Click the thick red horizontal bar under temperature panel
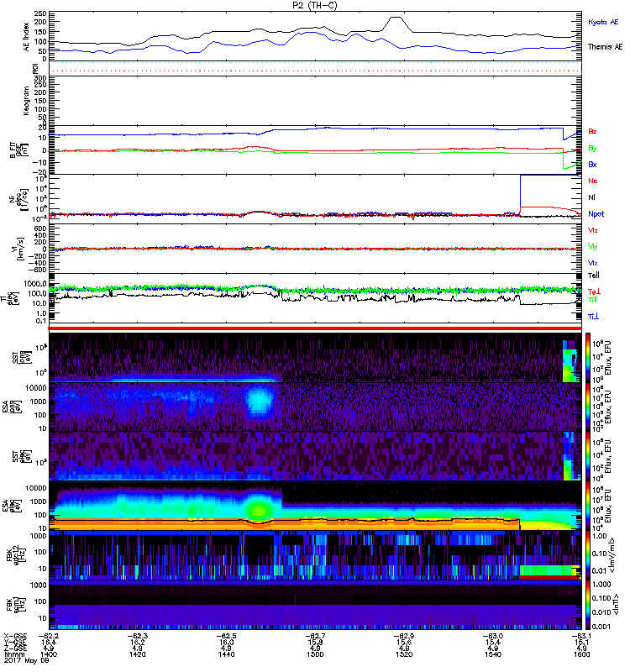 tap(315, 328)
